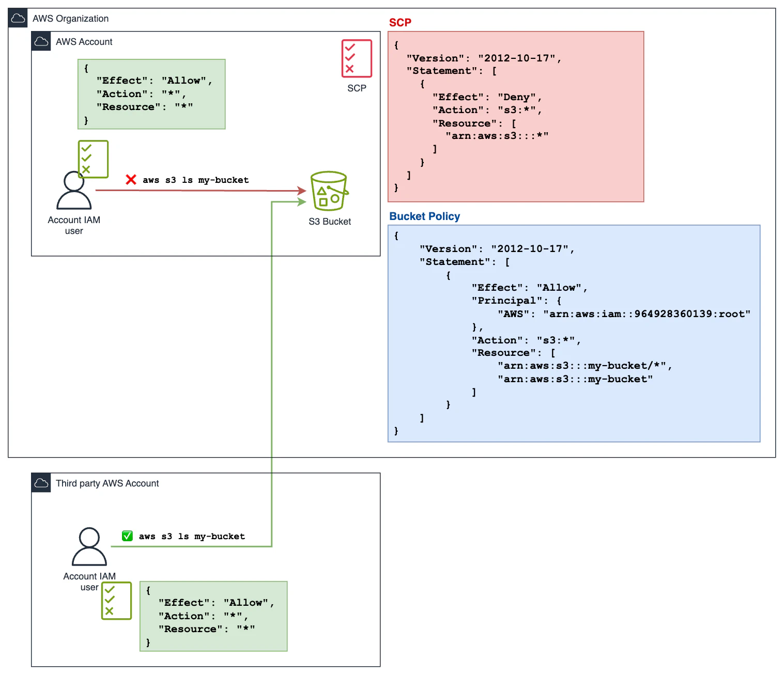
Task: Toggle the red X on the denied s3 command
Action: click(x=131, y=180)
